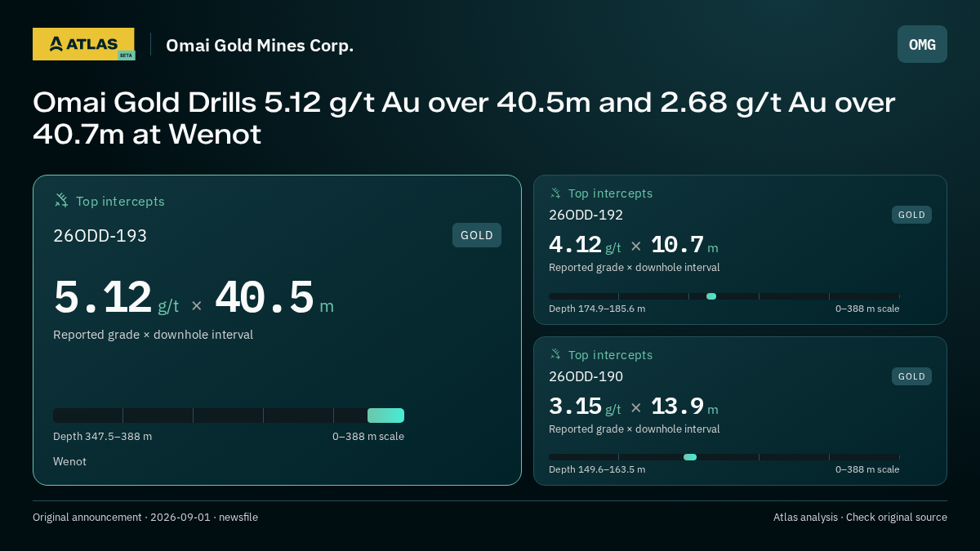Click the 'Depth 174.9–185.6 m' label
The height and width of the screenshot is (551, 980).
click(x=597, y=309)
